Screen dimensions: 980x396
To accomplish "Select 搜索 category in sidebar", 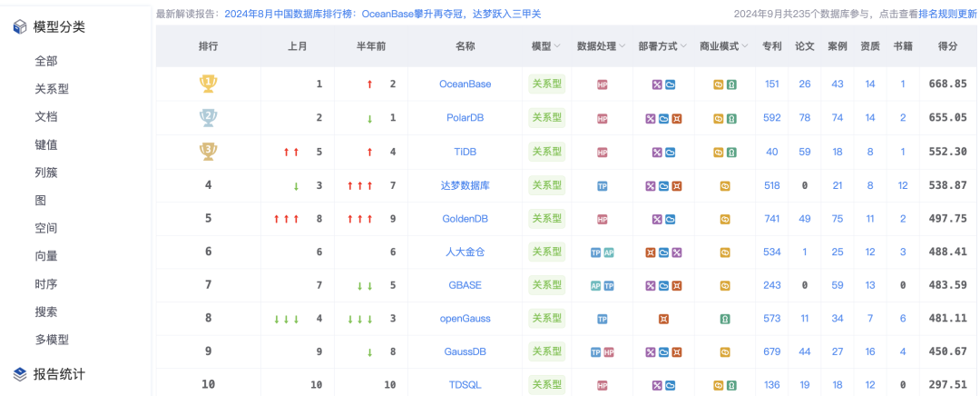I will 46,312.
